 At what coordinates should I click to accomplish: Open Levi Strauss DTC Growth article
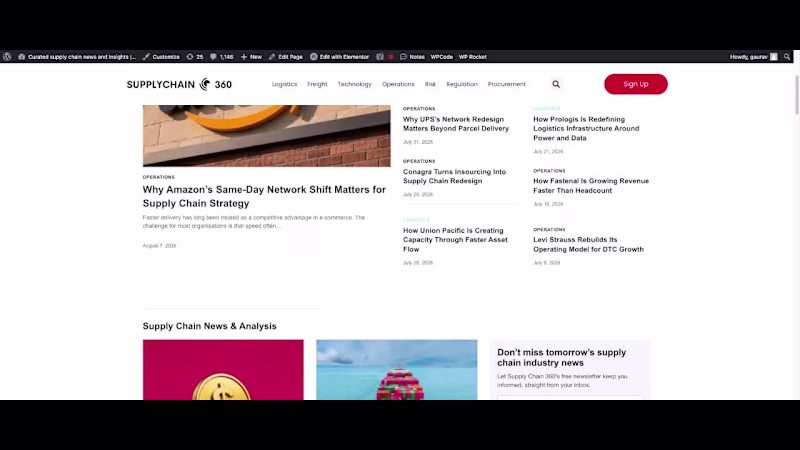[588, 244]
